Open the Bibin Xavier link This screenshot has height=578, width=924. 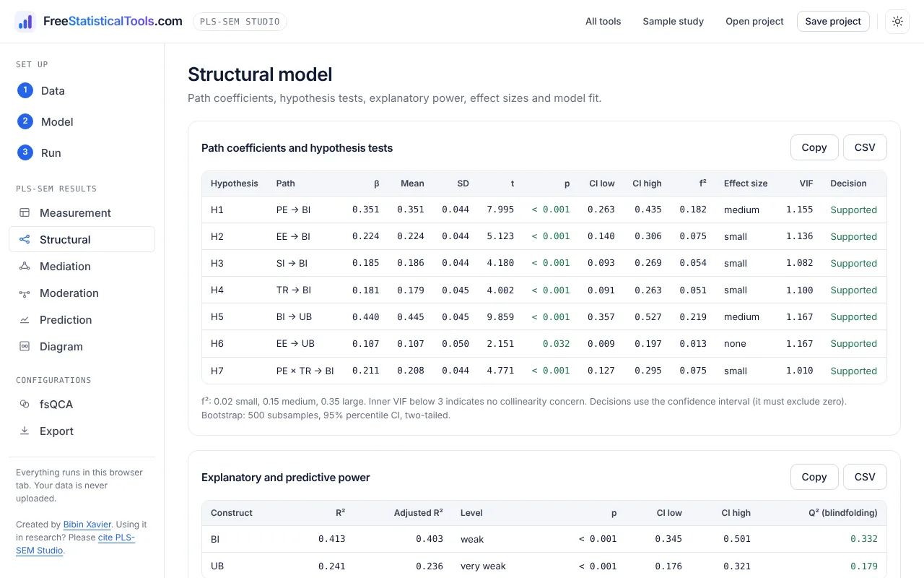87,525
